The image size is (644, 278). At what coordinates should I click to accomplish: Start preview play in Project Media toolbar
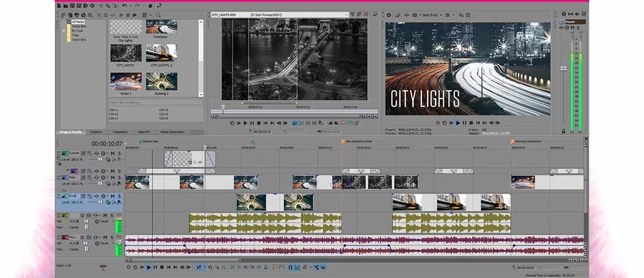coord(121,15)
